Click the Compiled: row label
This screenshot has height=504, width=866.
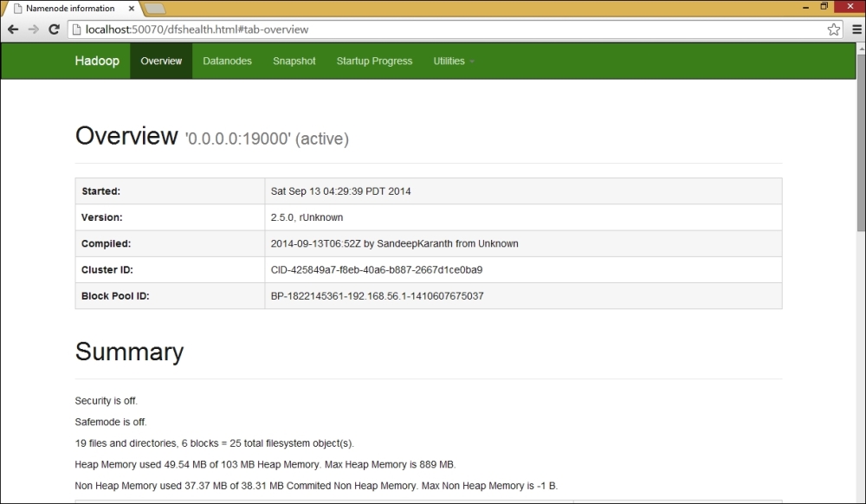click(x=106, y=243)
